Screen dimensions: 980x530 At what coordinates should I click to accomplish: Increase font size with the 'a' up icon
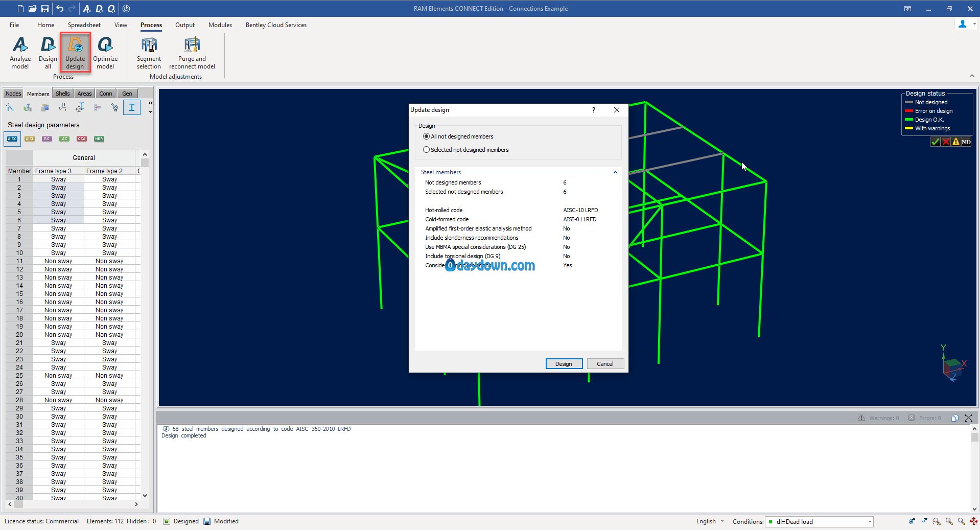click(x=912, y=521)
